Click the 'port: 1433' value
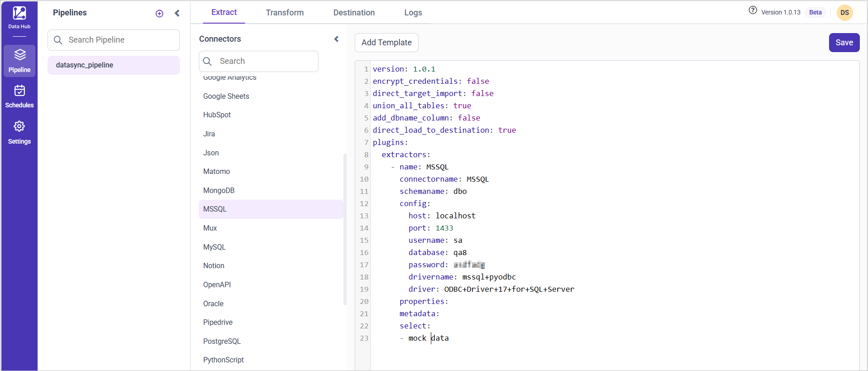Viewport: 868px width, 371px height. tap(444, 228)
